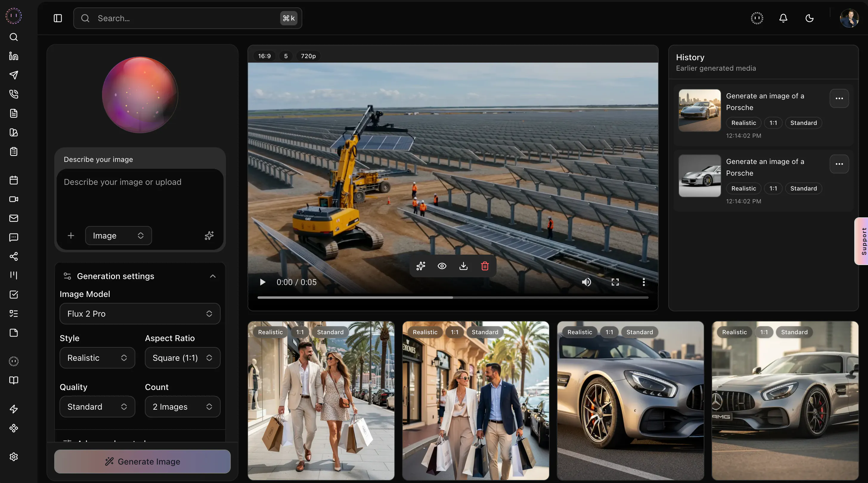
Task: Open the video camera icon in sidebar
Action: pyautogui.click(x=13, y=199)
